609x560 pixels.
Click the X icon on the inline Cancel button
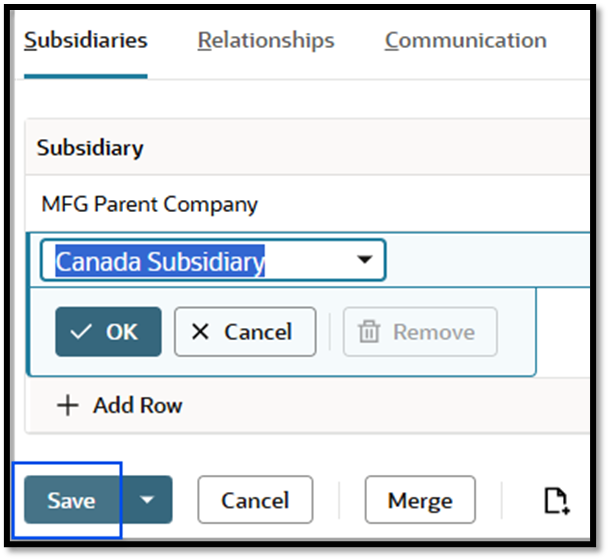point(200,332)
